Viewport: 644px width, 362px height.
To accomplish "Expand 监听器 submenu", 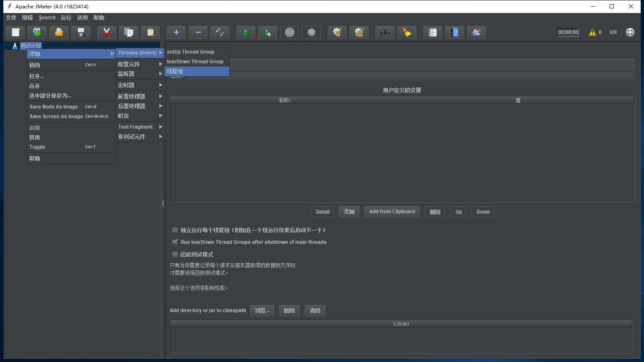I will pyautogui.click(x=140, y=74).
